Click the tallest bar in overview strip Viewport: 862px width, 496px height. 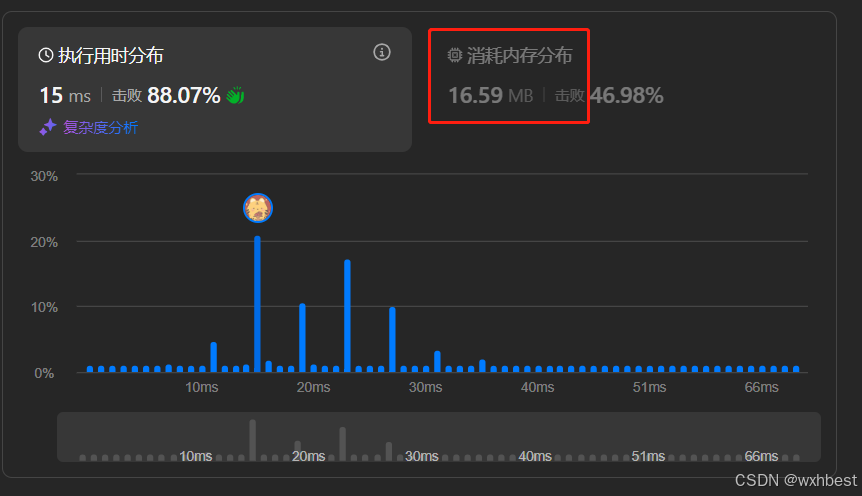click(252, 440)
